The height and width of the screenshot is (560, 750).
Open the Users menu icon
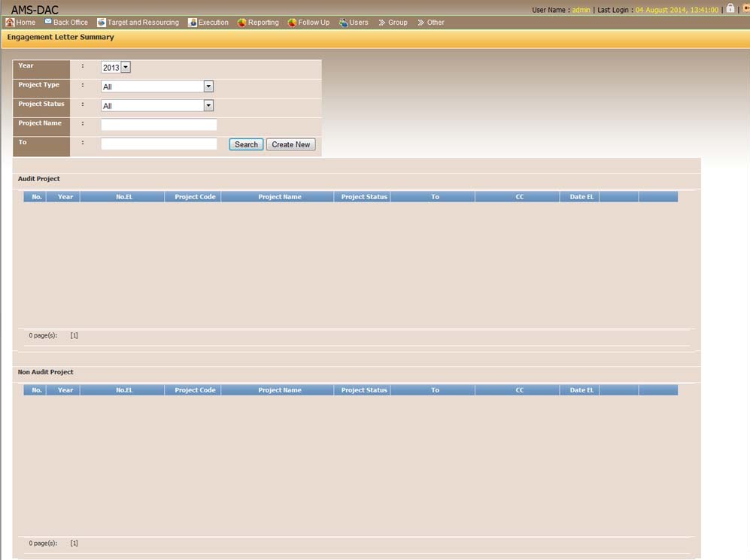tap(343, 23)
